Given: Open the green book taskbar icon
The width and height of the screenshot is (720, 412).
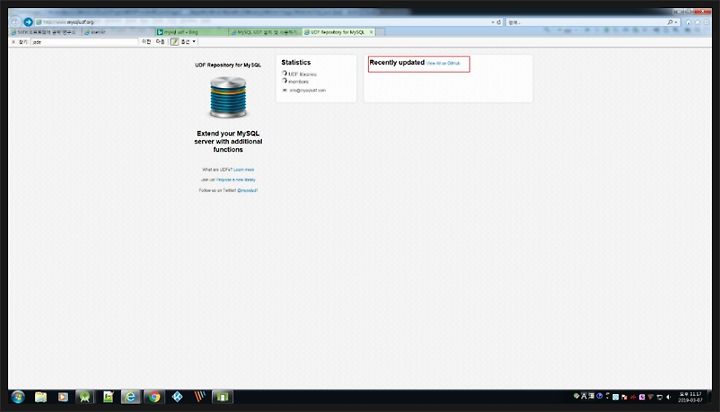Looking at the screenshot, I should point(223,397).
